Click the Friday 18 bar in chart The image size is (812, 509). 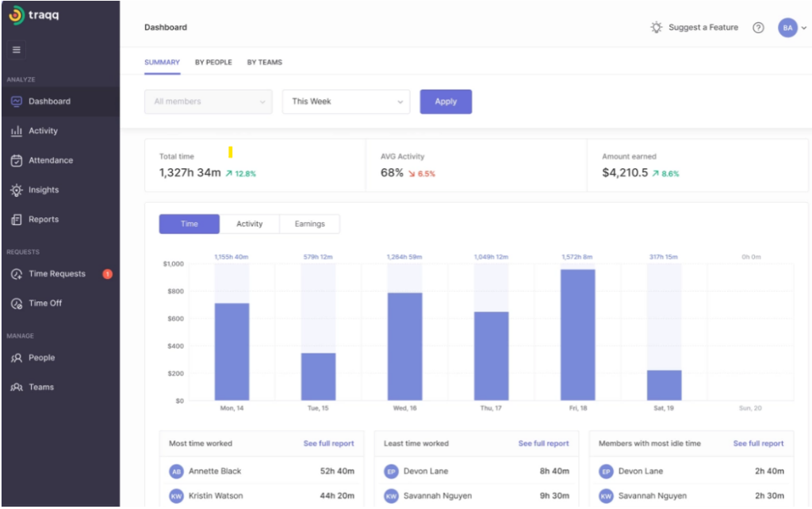click(577, 335)
